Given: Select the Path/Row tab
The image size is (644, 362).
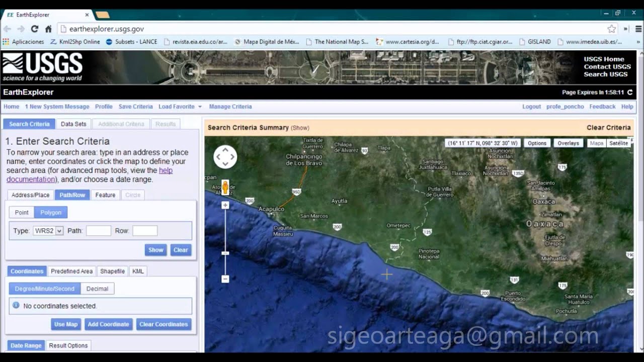Looking at the screenshot, I should (x=72, y=195).
